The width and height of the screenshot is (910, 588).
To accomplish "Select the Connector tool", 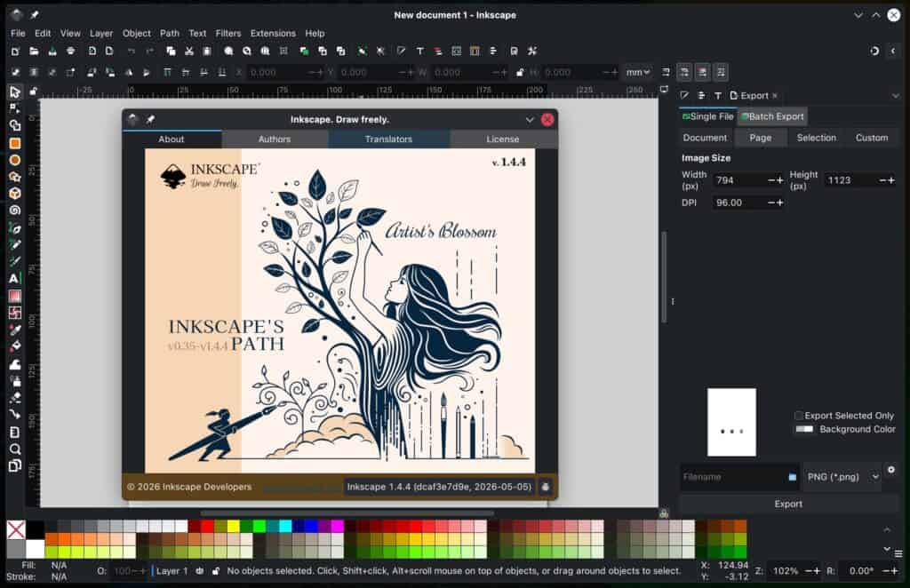I will pyautogui.click(x=14, y=415).
